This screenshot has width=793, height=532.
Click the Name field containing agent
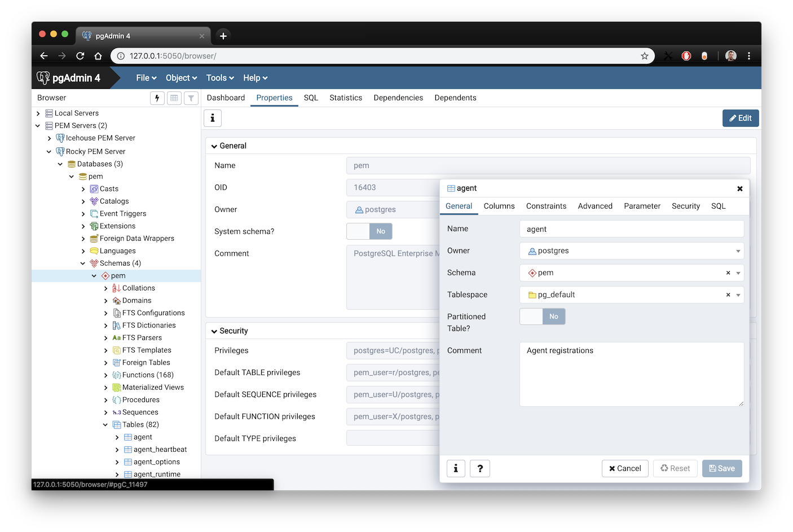632,229
